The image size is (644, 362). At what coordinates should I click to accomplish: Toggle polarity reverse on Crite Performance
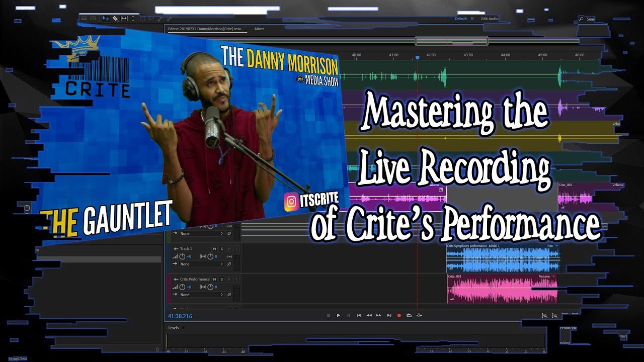tap(229, 295)
